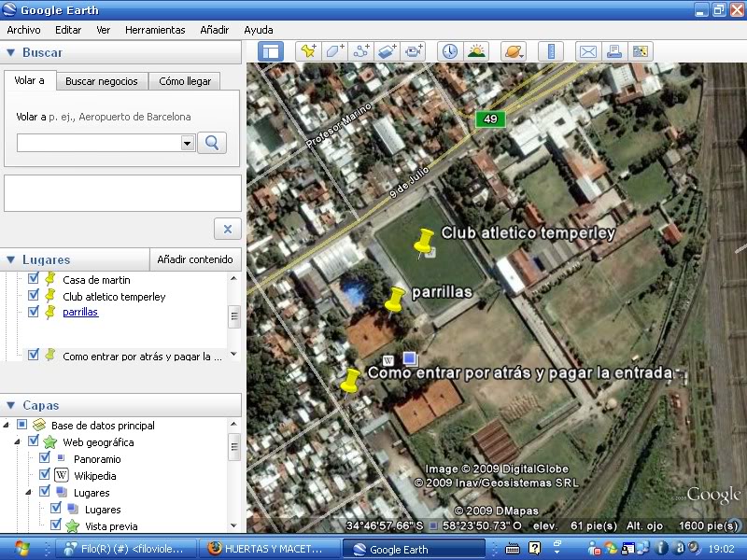Click route 49 shield on map
The image size is (747, 560).
pyautogui.click(x=490, y=119)
